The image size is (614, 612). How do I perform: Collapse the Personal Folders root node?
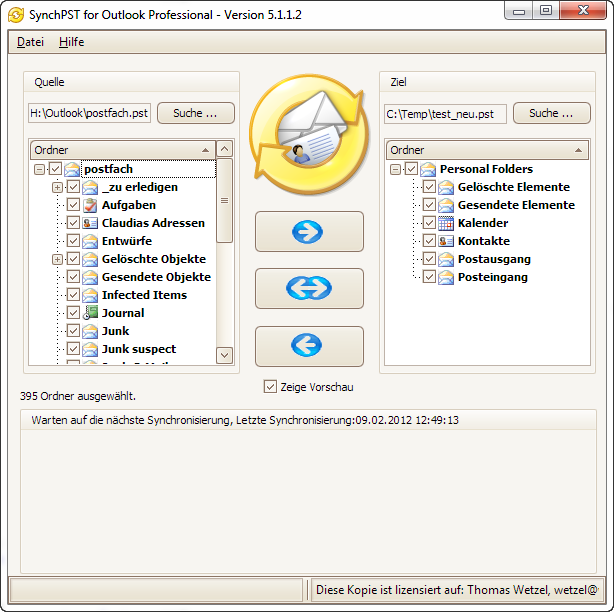[x=395, y=169]
